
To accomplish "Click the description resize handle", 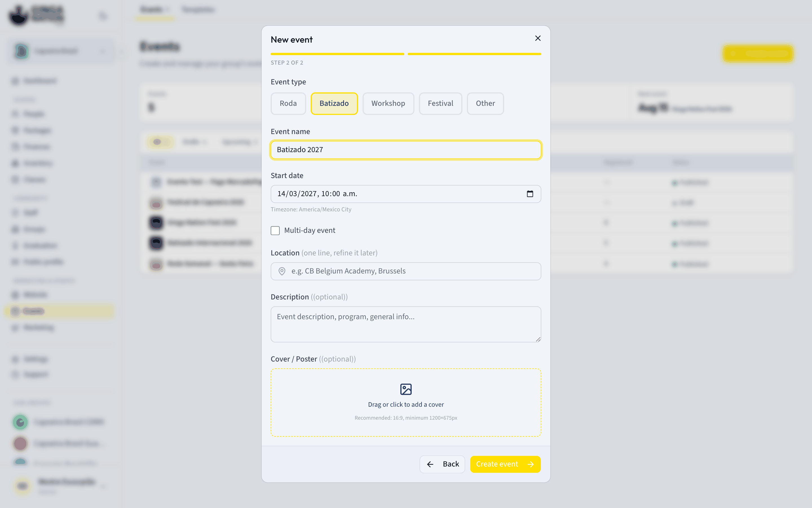I will coord(538,339).
